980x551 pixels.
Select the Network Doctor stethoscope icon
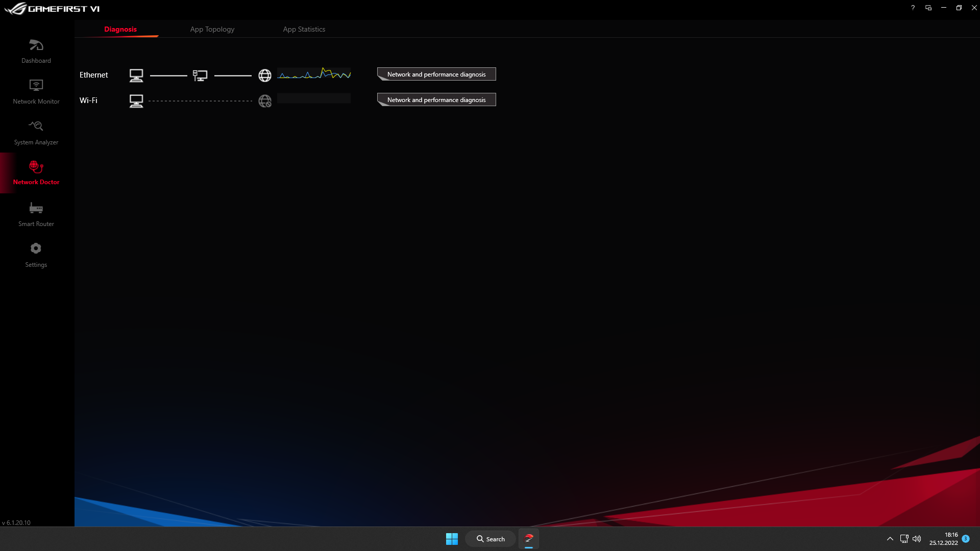tap(36, 168)
